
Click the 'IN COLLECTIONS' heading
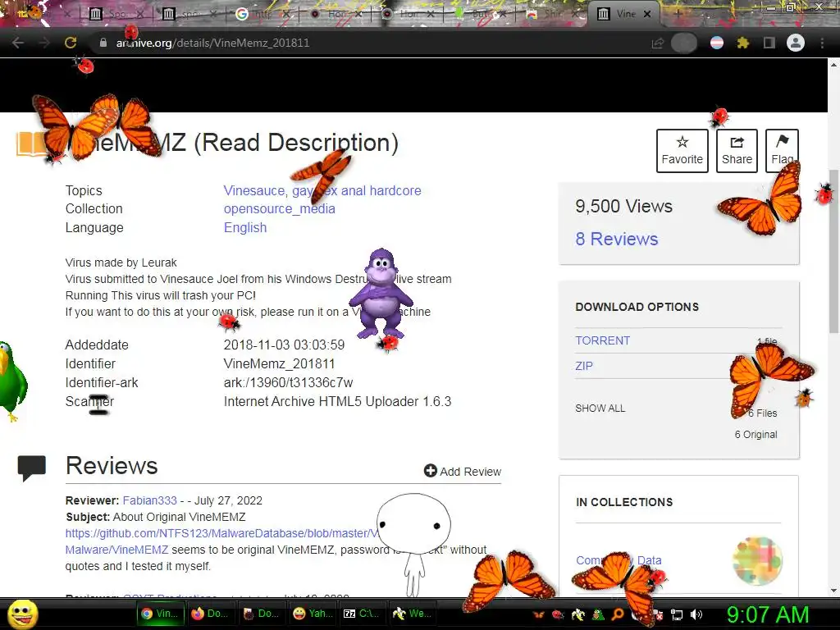[624, 502]
